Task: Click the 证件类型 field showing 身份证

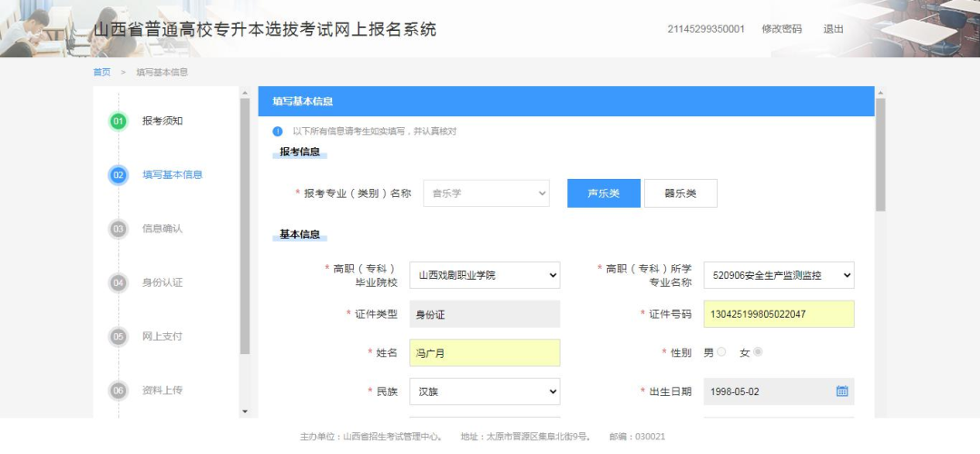Action: point(485,314)
